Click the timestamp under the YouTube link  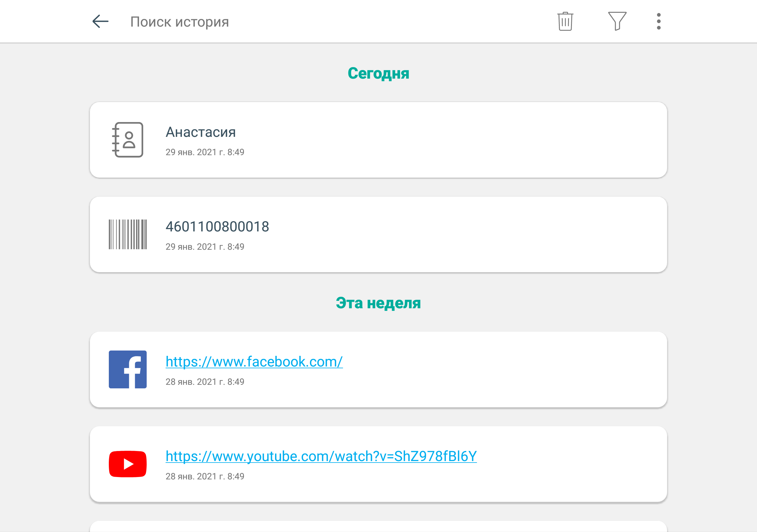point(205,476)
